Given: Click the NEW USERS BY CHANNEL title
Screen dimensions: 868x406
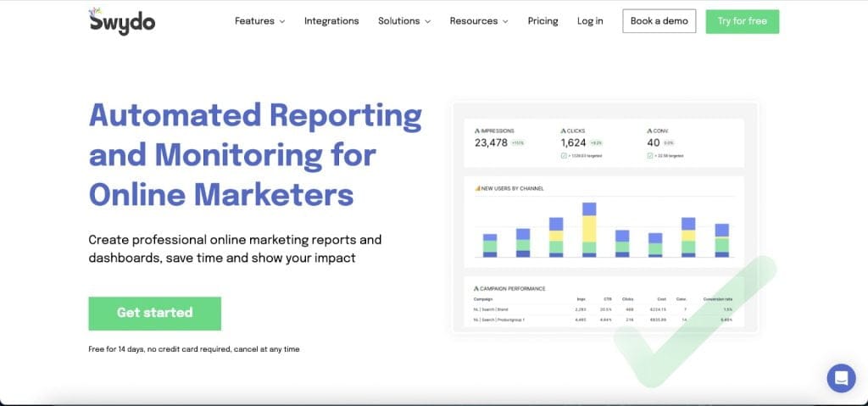Looking at the screenshot, I should click(x=512, y=188).
